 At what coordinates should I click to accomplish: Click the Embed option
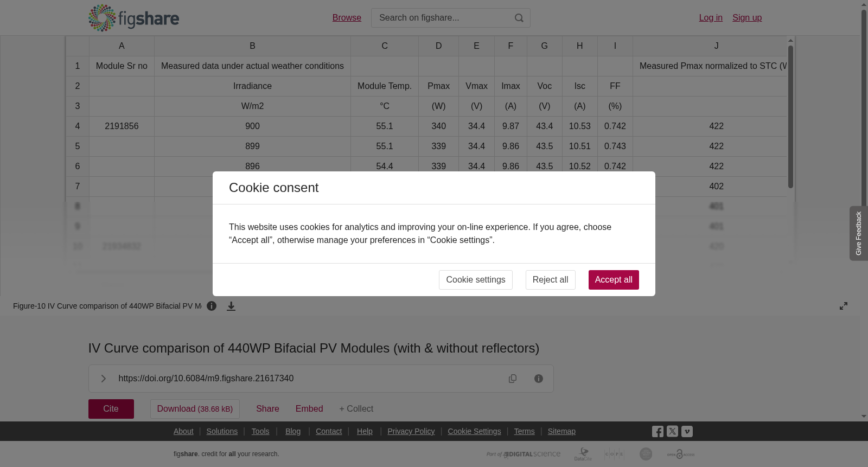[x=309, y=409]
